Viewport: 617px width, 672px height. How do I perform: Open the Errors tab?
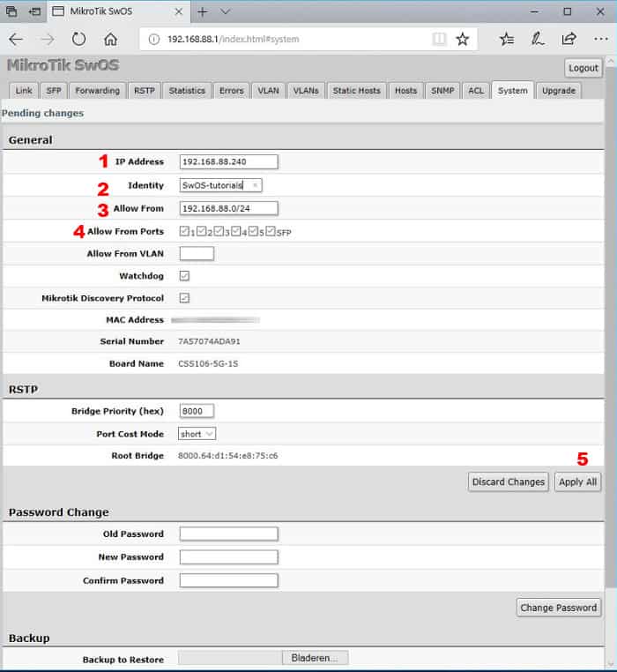pos(231,91)
